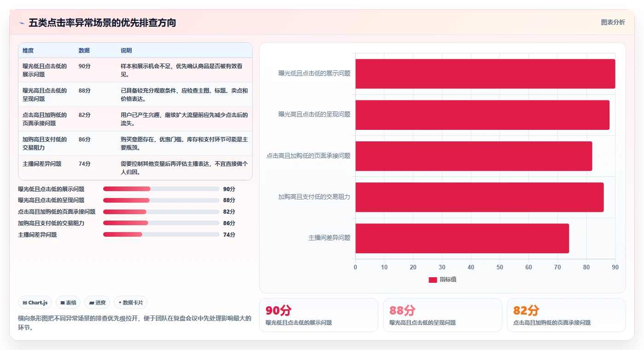
Task: Click the 数据 column header
Action: (84, 51)
